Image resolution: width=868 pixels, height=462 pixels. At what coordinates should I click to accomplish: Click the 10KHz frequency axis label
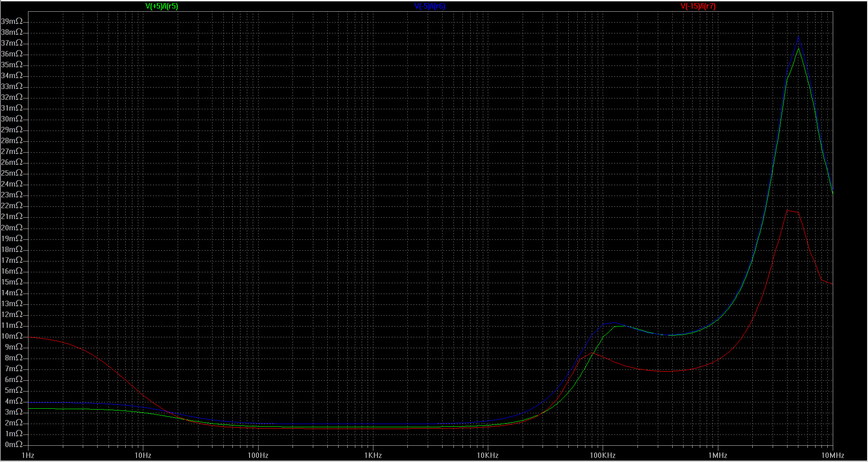click(x=488, y=455)
